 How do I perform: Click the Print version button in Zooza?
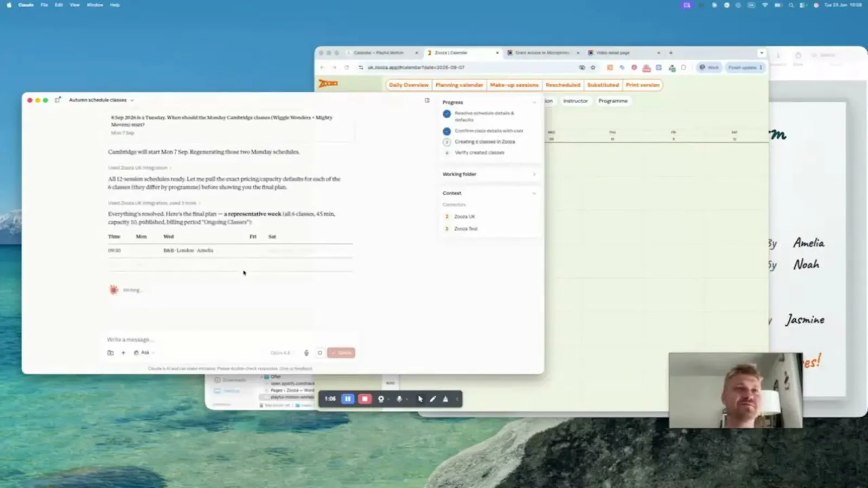coord(642,85)
